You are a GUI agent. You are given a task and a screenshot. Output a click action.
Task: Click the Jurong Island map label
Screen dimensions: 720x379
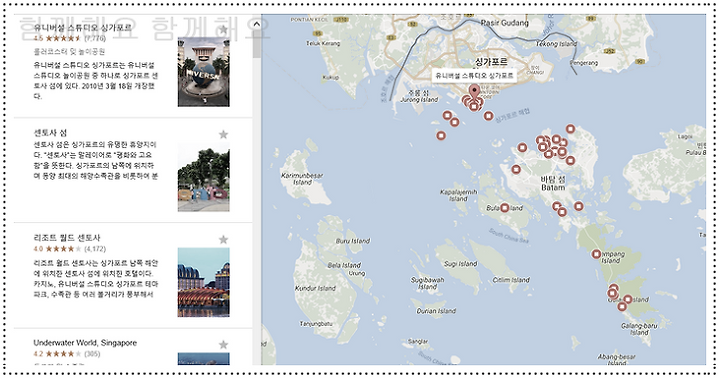419,100
